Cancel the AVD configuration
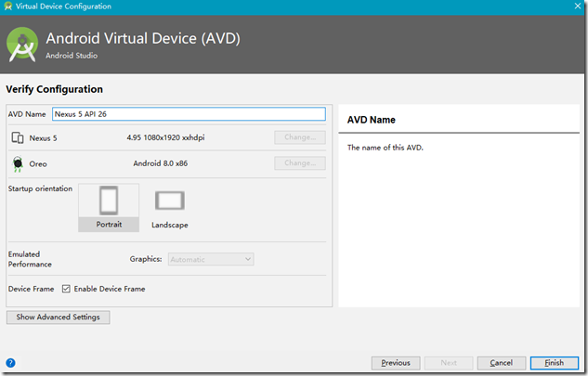The width and height of the screenshot is (588, 376). point(502,363)
